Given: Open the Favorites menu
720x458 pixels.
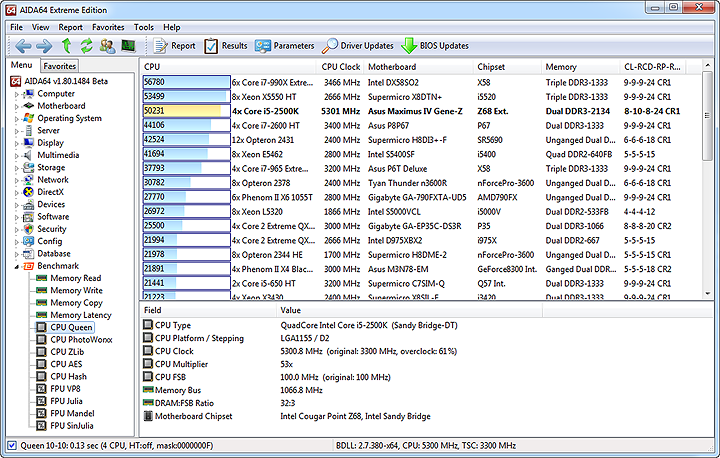Looking at the screenshot, I should click(x=108, y=27).
